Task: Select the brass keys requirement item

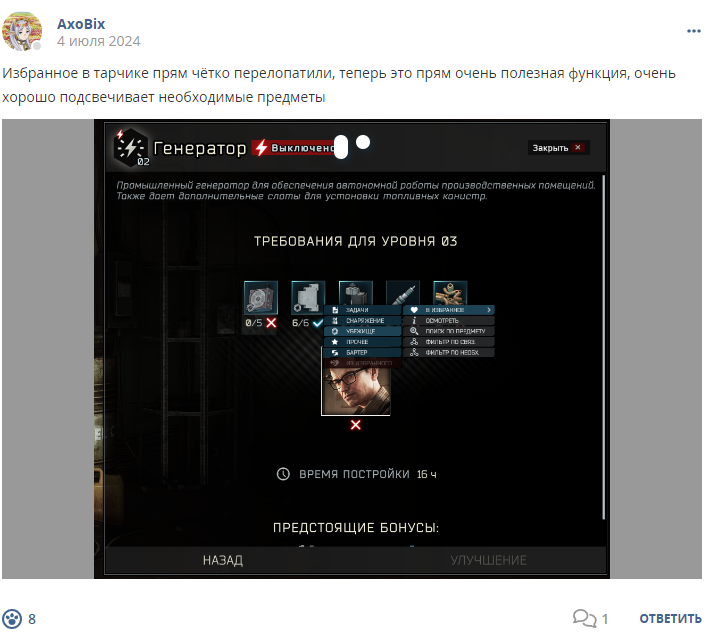Action: click(x=450, y=293)
